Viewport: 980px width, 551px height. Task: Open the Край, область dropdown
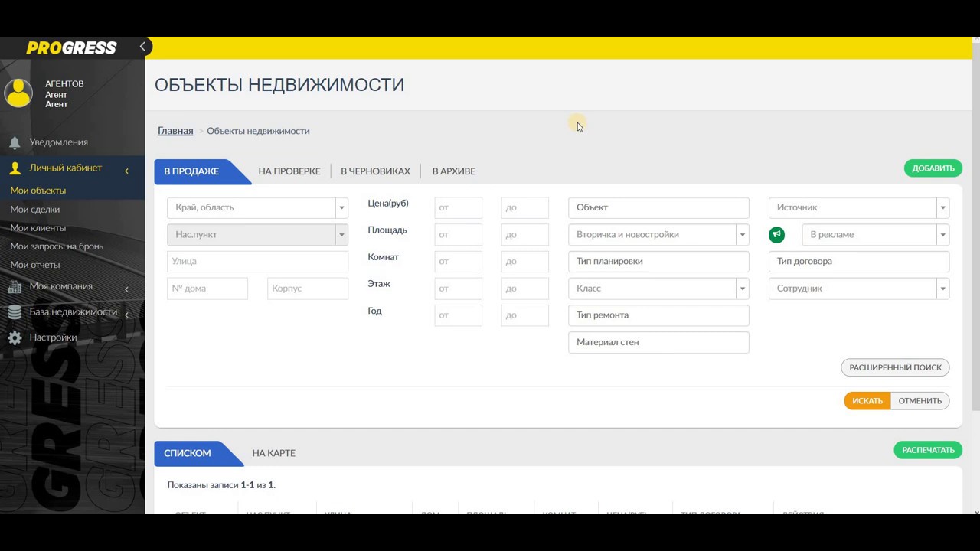tap(257, 207)
